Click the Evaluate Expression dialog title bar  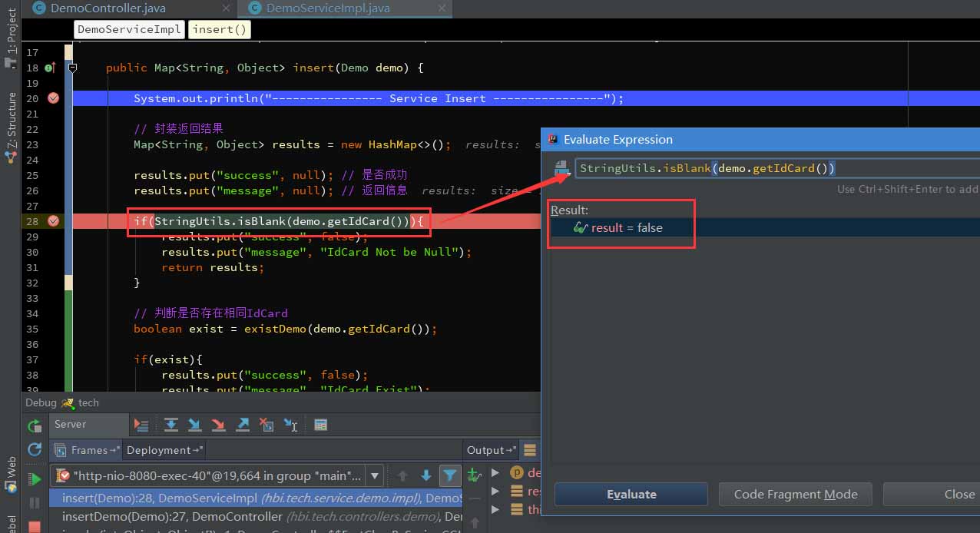click(x=760, y=140)
